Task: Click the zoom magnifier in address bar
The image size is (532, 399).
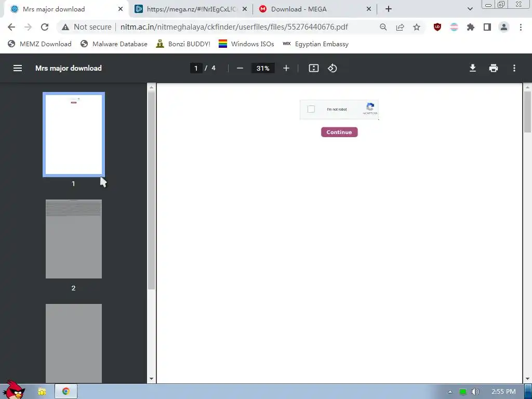Action: [x=383, y=27]
